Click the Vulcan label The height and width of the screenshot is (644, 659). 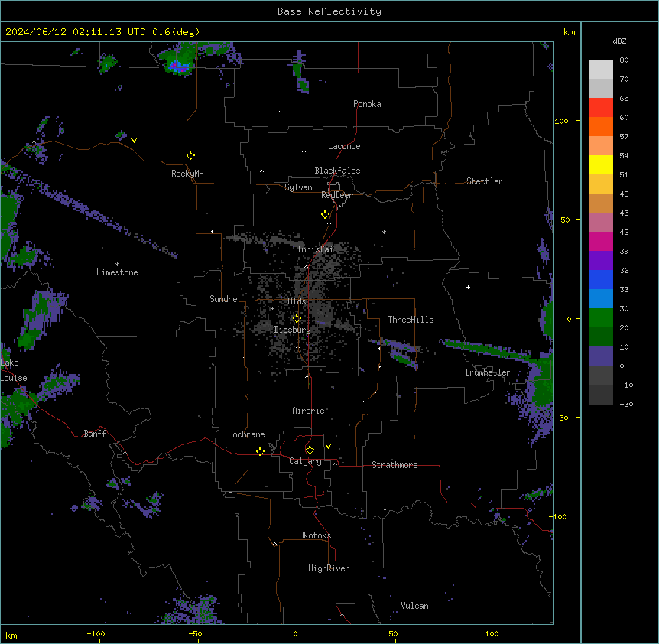pyautogui.click(x=415, y=606)
